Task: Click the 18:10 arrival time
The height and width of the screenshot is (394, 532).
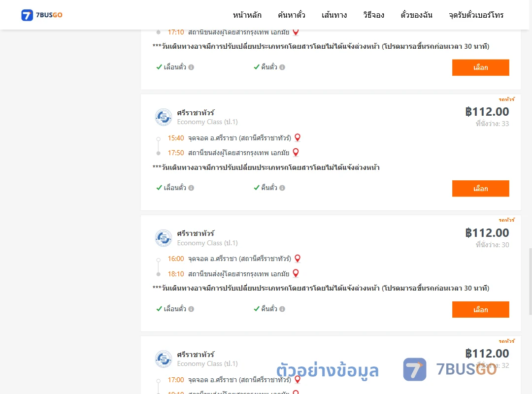Action: (176, 274)
